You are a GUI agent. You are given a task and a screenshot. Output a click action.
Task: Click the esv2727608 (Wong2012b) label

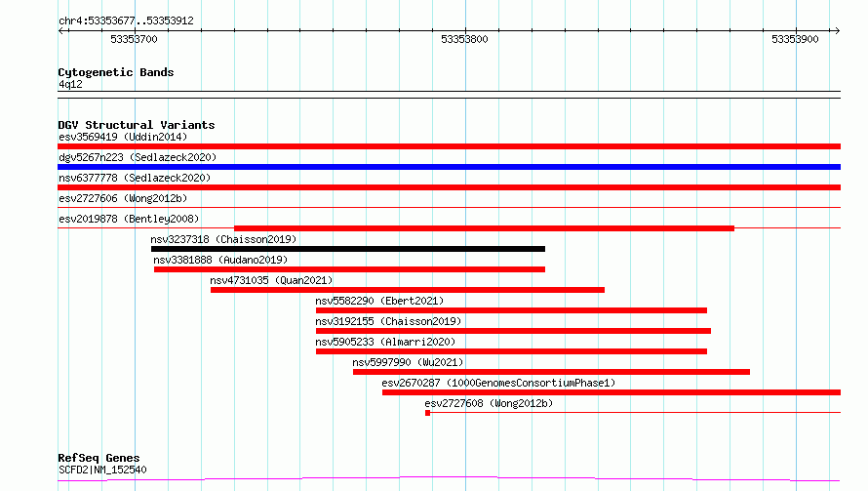489,403
